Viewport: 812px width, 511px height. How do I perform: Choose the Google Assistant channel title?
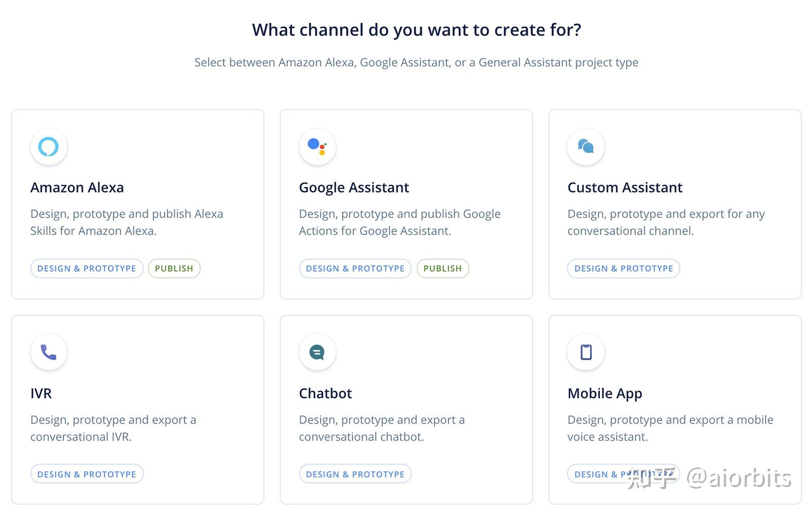coord(354,187)
